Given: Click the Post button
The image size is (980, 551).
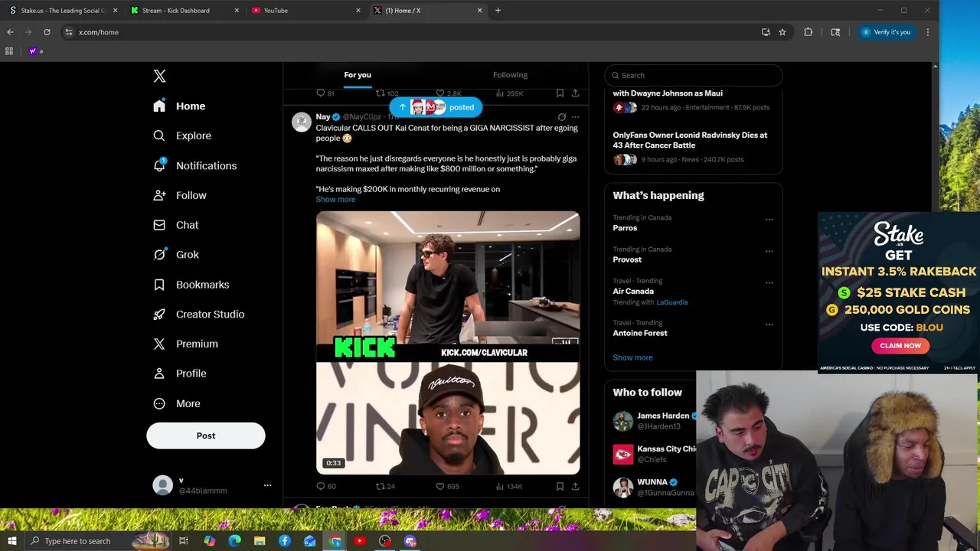Looking at the screenshot, I should pos(206,435).
